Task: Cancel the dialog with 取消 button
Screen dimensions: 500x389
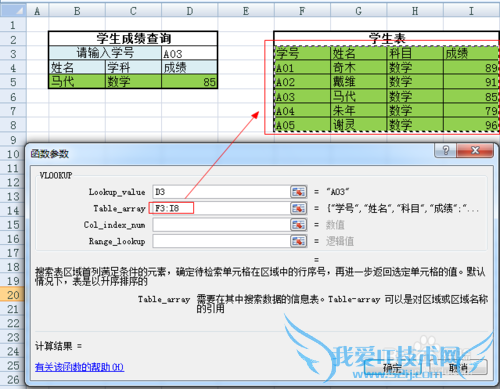Action: [458, 368]
